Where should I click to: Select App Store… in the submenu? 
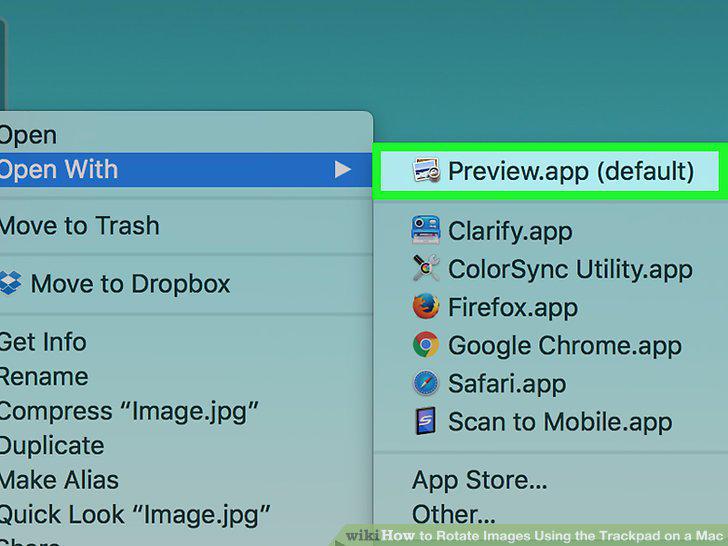point(550,480)
